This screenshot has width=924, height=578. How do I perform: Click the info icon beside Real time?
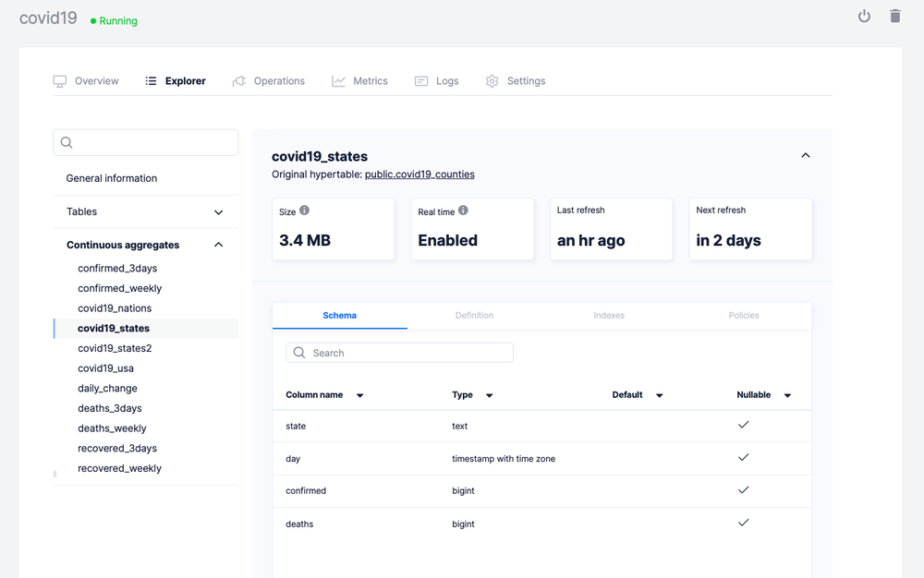463,211
